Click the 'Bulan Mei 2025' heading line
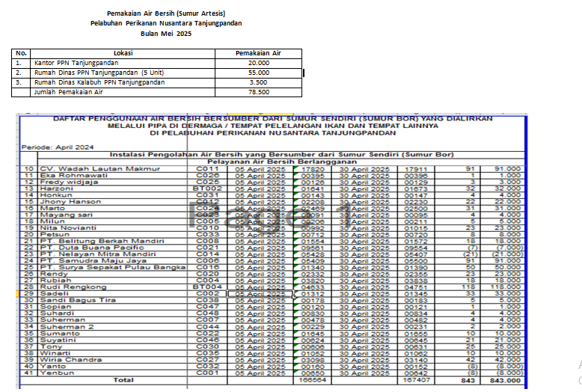Image resolution: width=582 pixels, height=392 pixels. [x=166, y=34]
